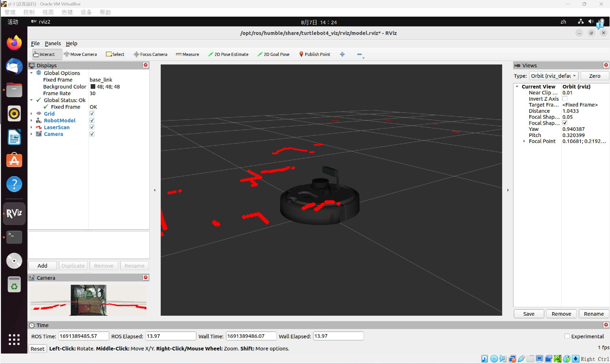Click the Background Color swatch
Screen dimensions: 610x364
point(93,87)
